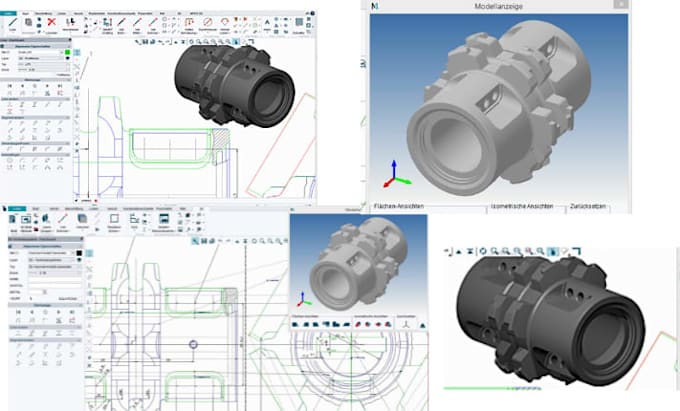Screen dimensions: 680x411
Task: Click the rotate view icon, top-left view toolbar
Action: pos(191,42)
